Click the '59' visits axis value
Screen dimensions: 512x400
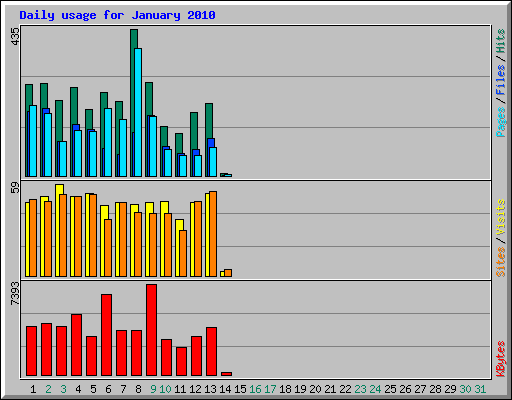[x=15, y=188]
